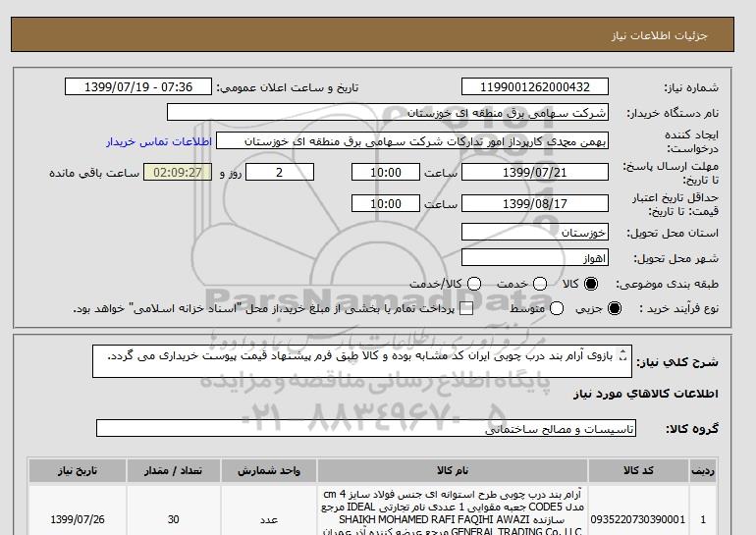This screenshot has height=535, width=756.
Task: Click the تعداد / مقدار column header
Action: (174, 470)
